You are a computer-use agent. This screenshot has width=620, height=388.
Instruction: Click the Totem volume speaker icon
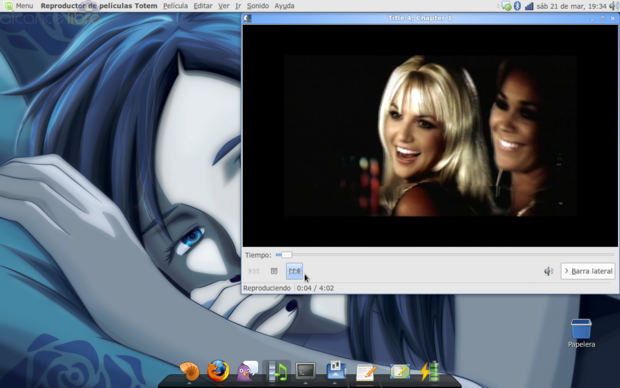(548, 271)
